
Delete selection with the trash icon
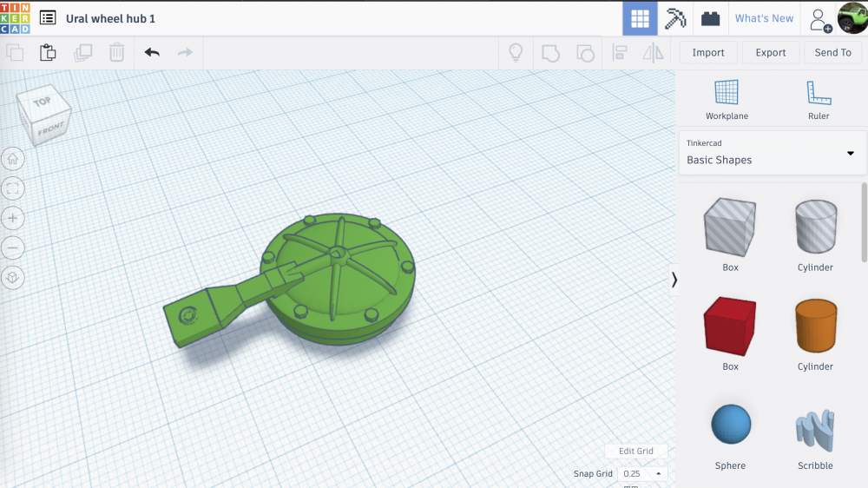tap(116, 53)
